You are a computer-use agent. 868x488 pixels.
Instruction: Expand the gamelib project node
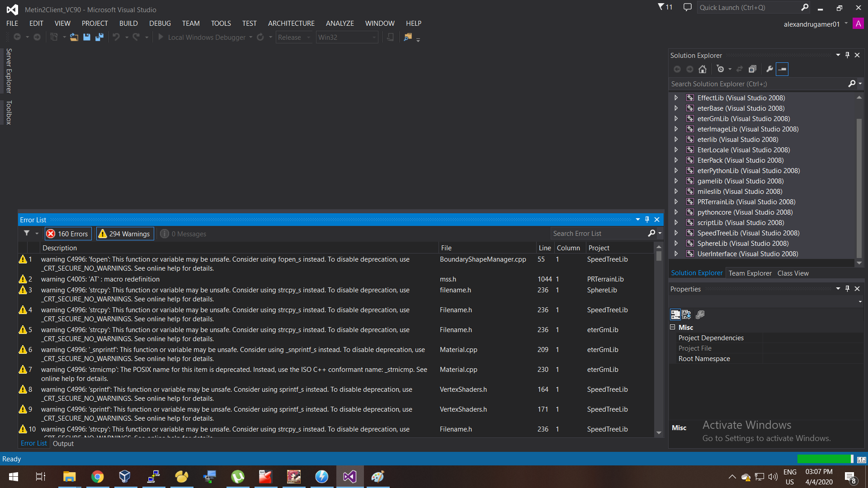(x=676, y=181)
